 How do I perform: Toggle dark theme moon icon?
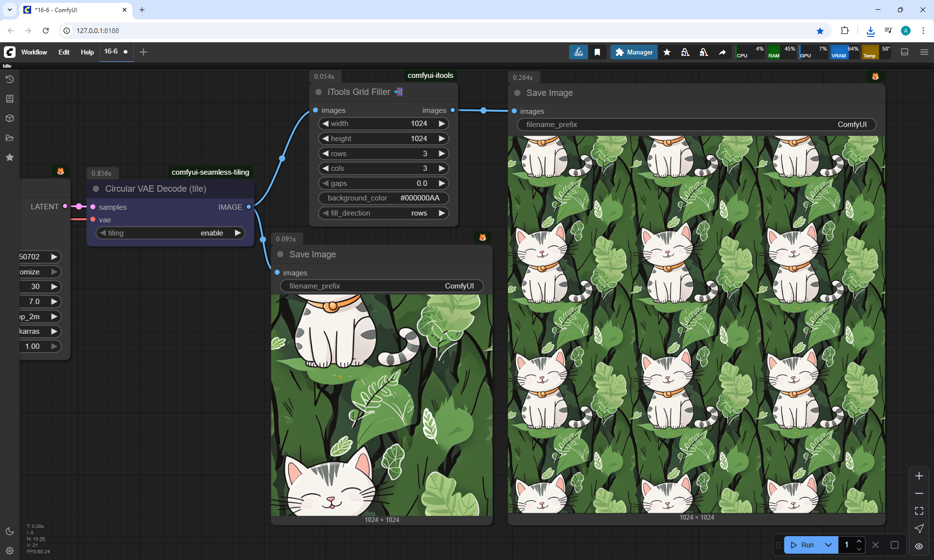[10, 531]
